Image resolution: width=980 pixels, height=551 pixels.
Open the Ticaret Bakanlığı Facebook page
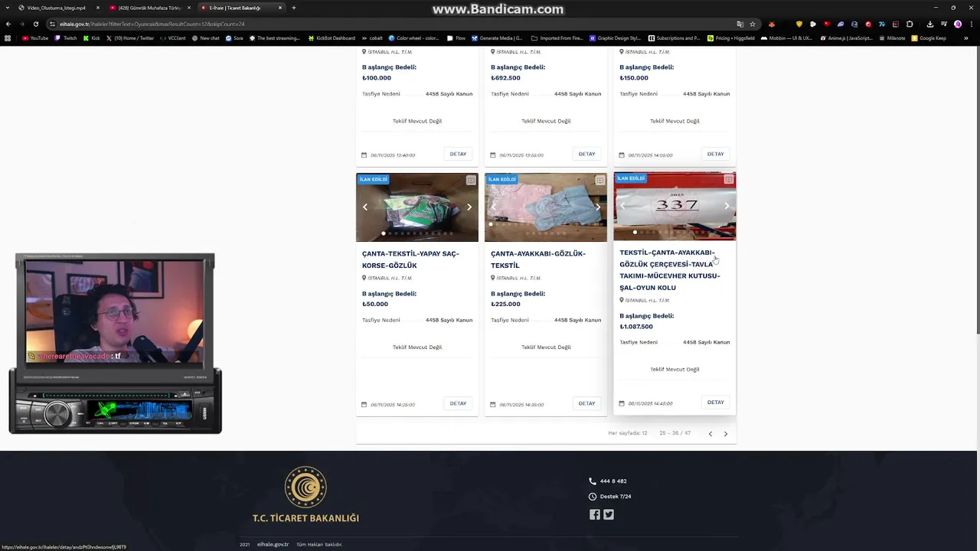595,514
